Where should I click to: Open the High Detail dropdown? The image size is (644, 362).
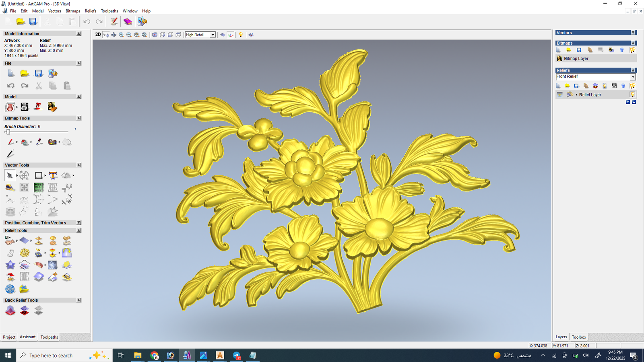(213, 35)
